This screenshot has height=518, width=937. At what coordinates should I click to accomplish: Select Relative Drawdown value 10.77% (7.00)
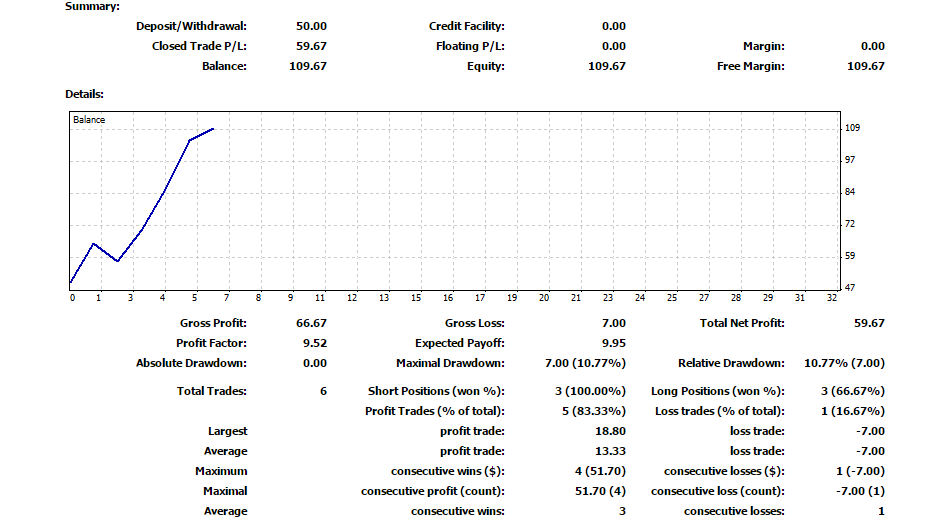click(844, 363)
